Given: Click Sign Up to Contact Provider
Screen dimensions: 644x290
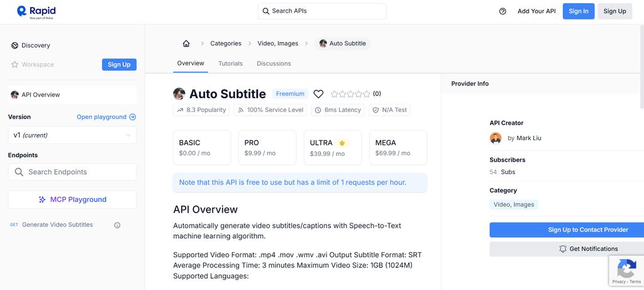Looking at the screenshot, I should click(567, 230).
